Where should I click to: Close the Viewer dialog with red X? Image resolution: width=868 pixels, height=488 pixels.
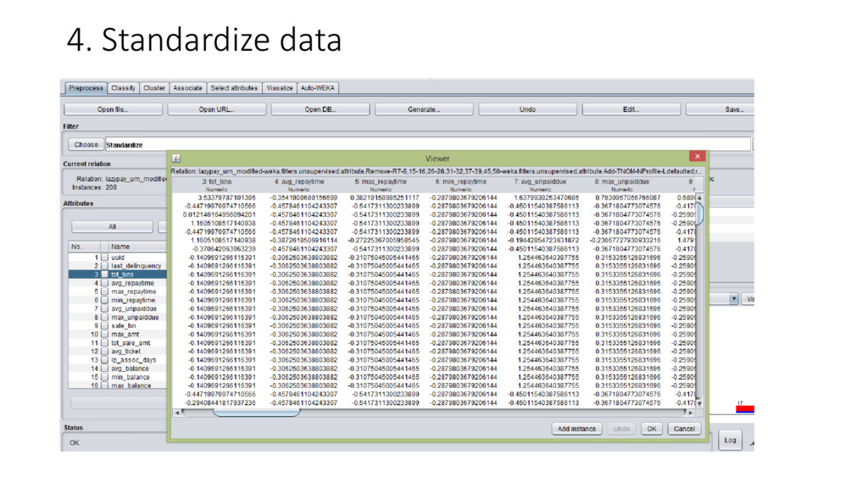pyautogui.click(x=697, y=157)
